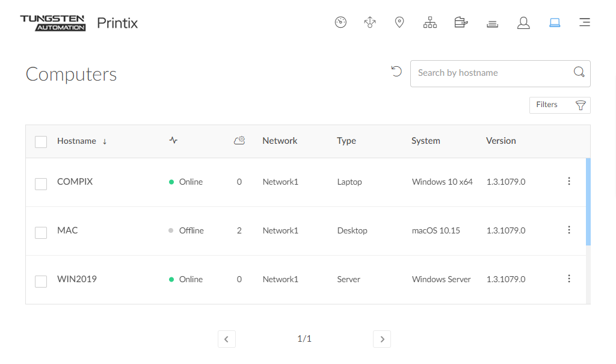Screen dimensions: 616x364
Task: Open the Printers icon
Action: coord(492,23)
